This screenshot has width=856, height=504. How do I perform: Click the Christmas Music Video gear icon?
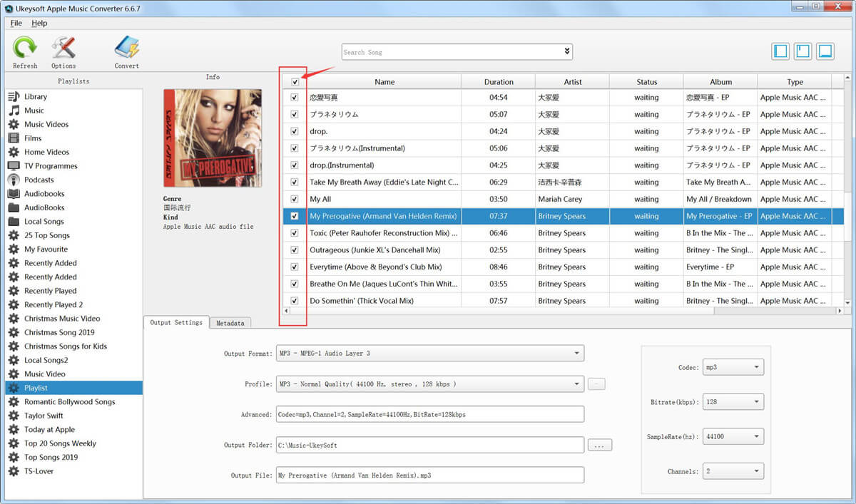point(14,319)
